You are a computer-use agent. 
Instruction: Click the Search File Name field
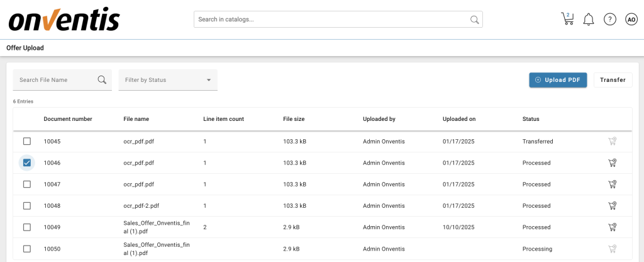55,80
